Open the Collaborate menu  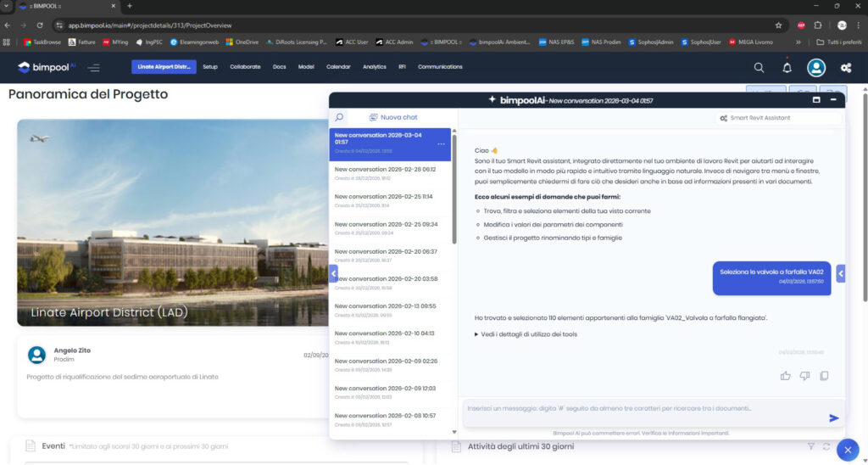click(x=245, y=67)
